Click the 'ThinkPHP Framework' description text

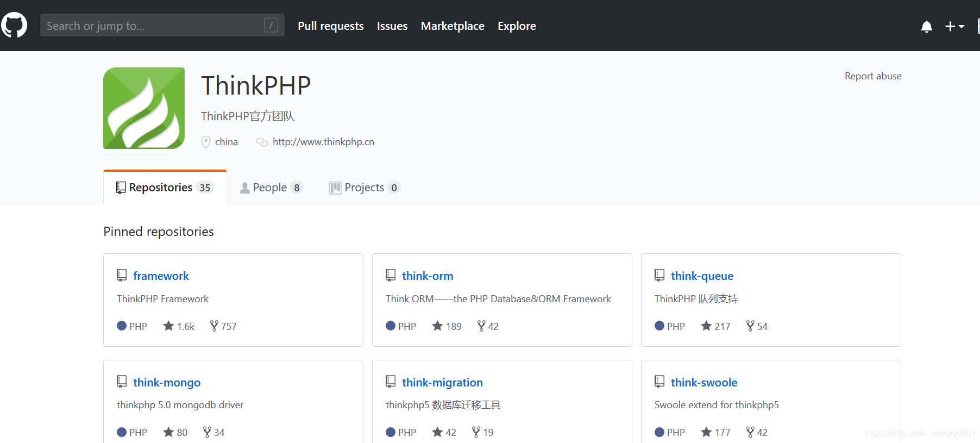[162, 299]
